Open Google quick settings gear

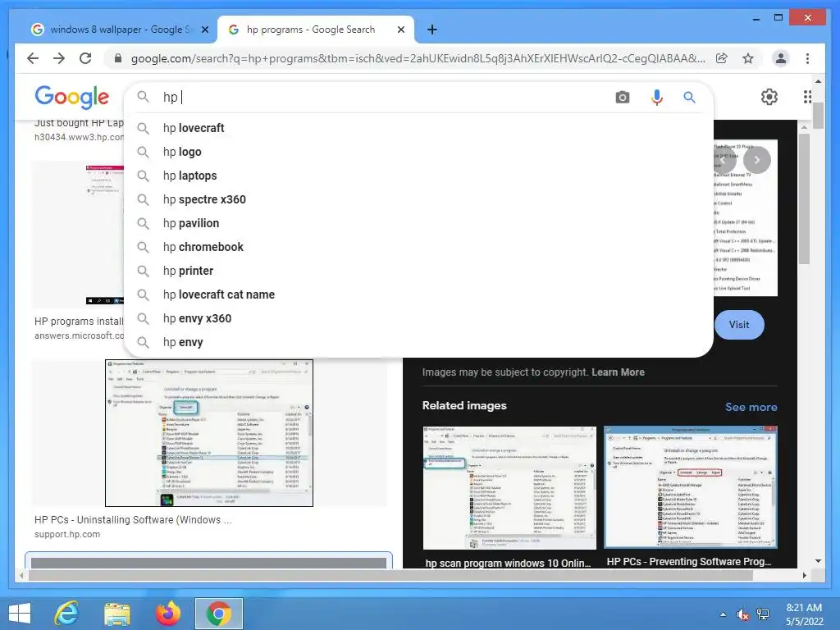click(x=769, y=97)
